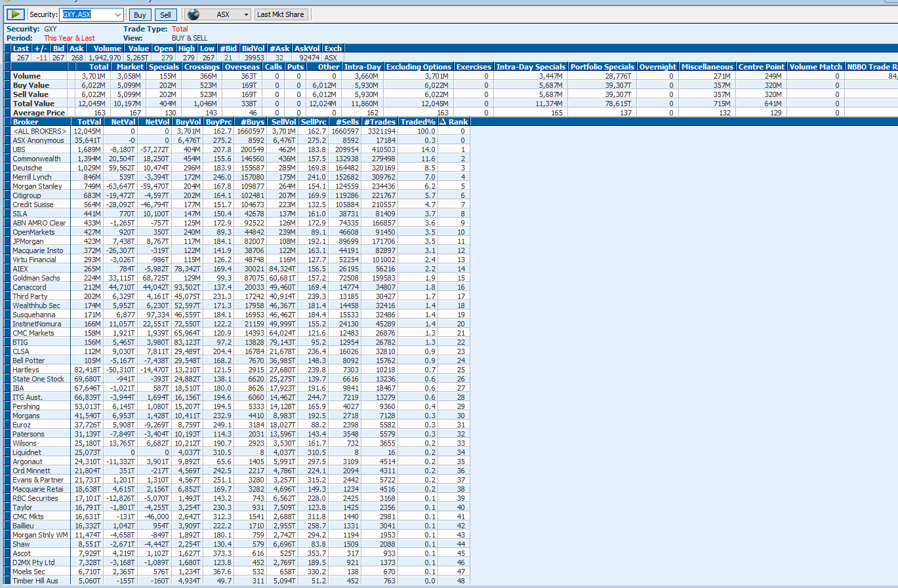The height and width of the screenshot is (588, 898).
Task: Click the Miscellaneous column header
Action: (x=707, y=67)
